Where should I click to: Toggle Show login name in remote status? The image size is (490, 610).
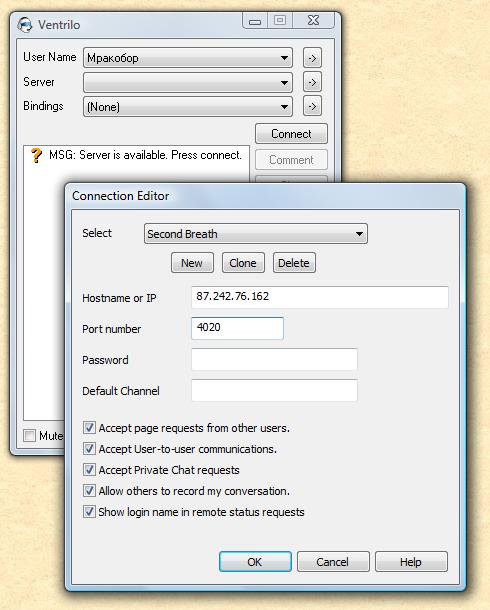89,512
